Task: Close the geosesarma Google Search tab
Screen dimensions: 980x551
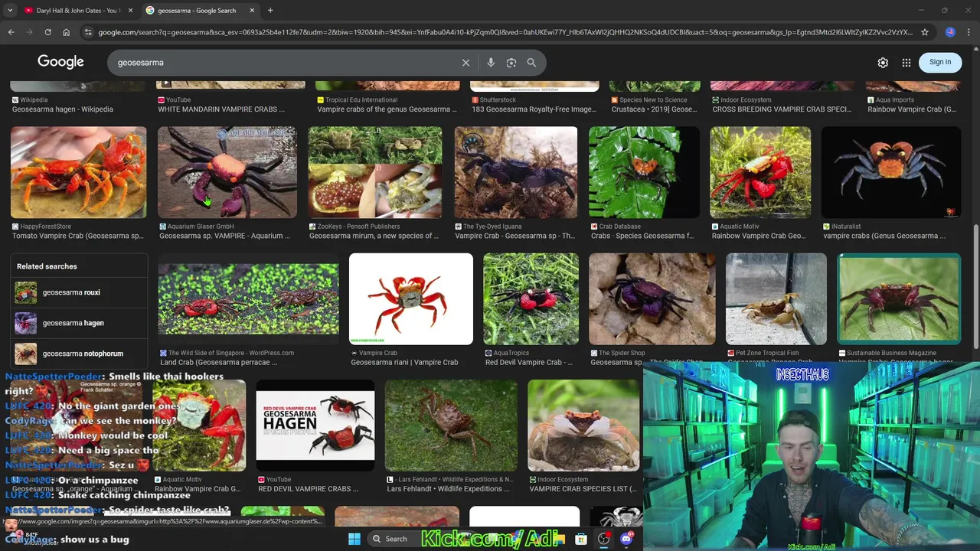Action: point(252,11)
